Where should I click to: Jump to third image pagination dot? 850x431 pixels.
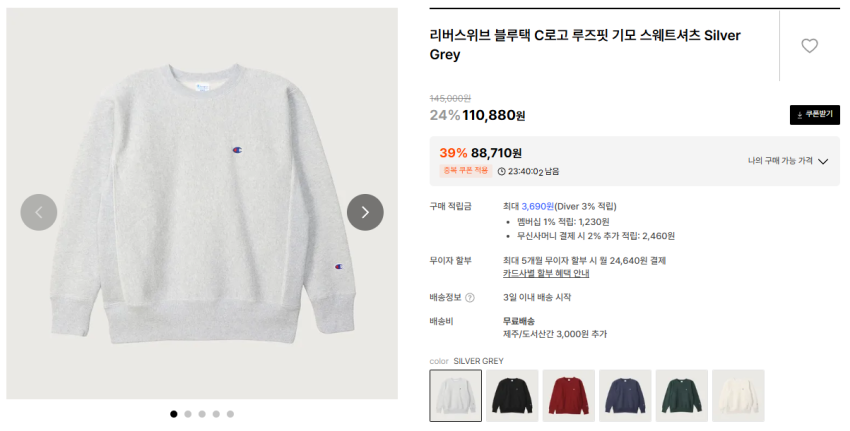[202, 413]
